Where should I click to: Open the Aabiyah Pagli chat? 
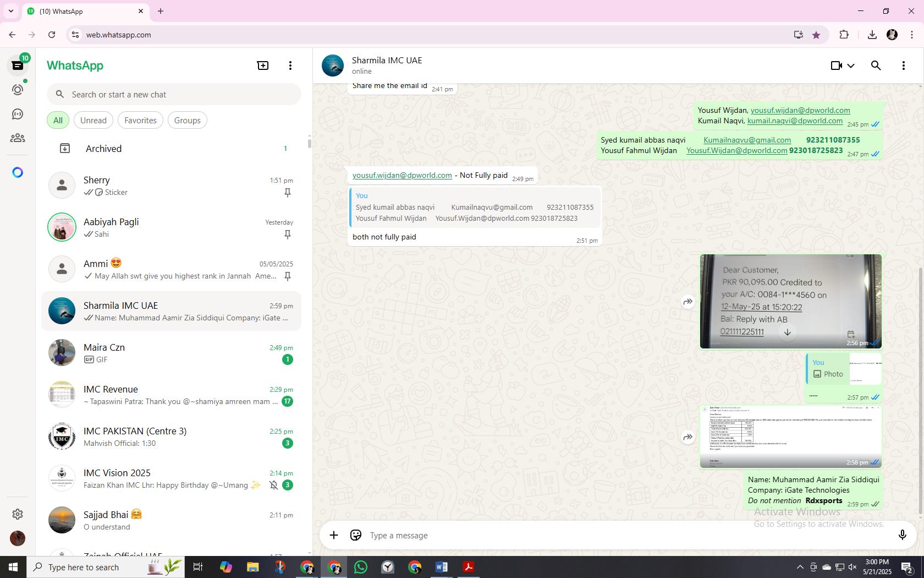[x=172, y=227]
